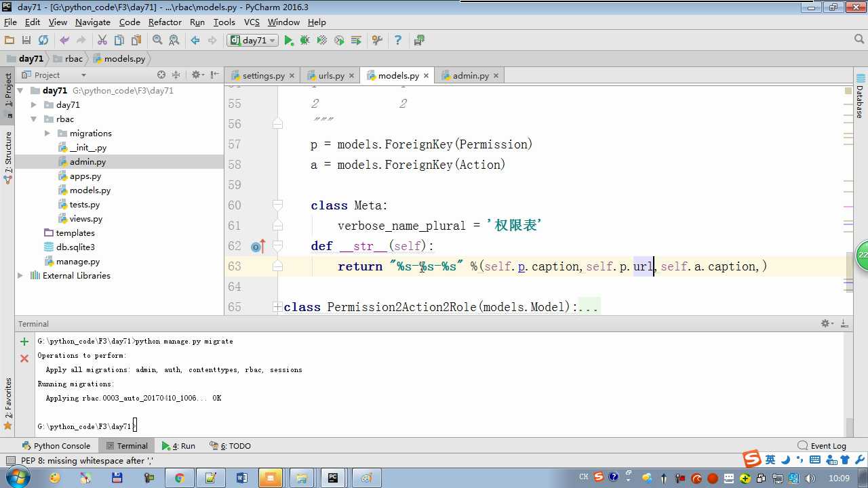Open the File menu
This screenshot has height=488, width=868.
tap(10, 22)
